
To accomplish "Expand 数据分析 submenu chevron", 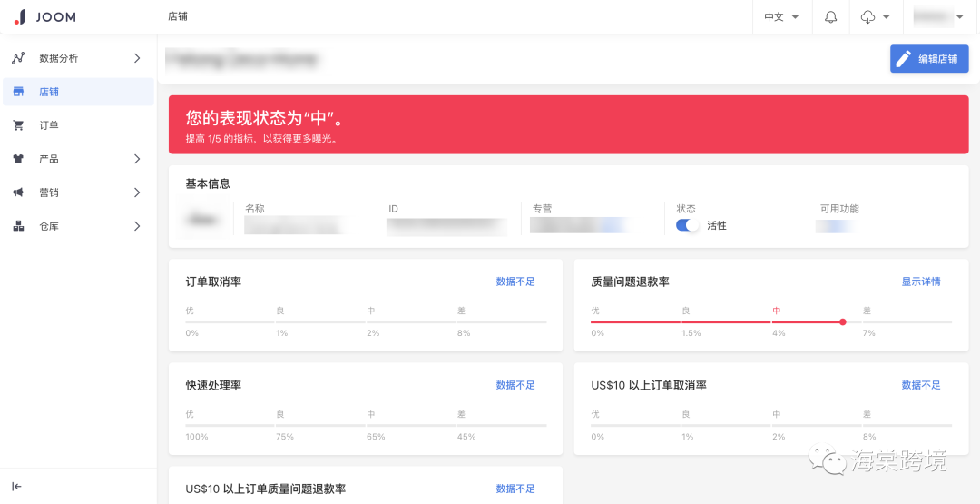I will click(137, 58).
